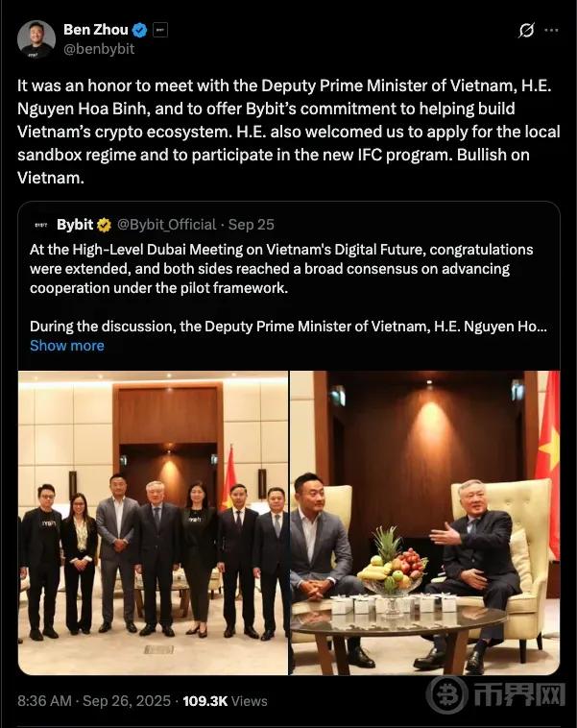577x728 pixels.
Task: Click the coin watermark logo at the bottom right
Action: (448, 695)
